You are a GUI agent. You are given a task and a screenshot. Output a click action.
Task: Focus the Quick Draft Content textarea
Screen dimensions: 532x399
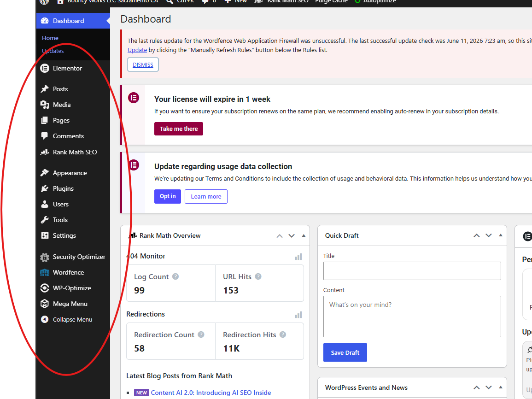(x=412, y=317)
